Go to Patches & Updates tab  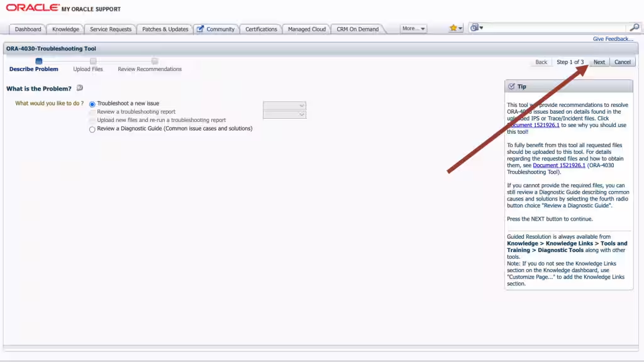165,29
